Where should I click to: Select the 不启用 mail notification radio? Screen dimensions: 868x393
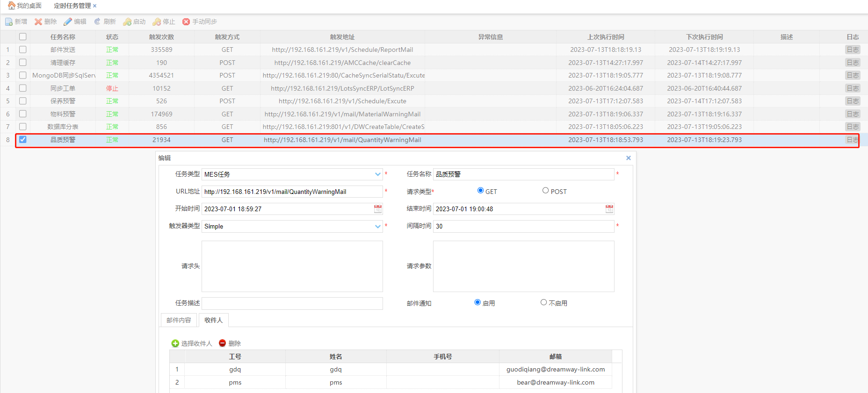tap(543, 302)
